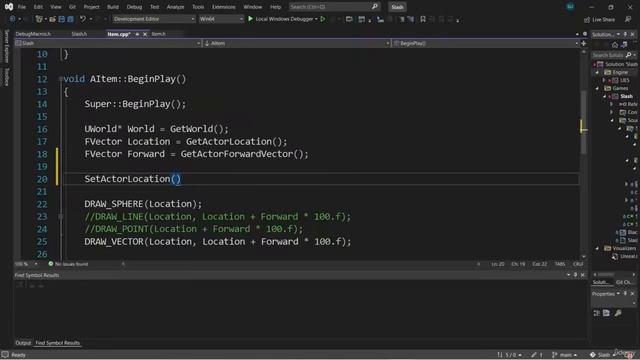
Task: Click the Slash repository indicator in status bar
Action: (x=602, y=355)
